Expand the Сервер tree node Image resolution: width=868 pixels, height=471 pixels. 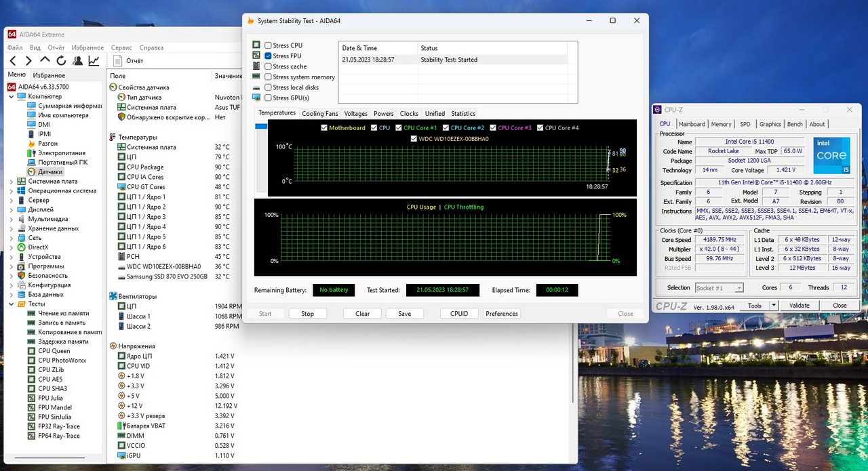(11, 201)
